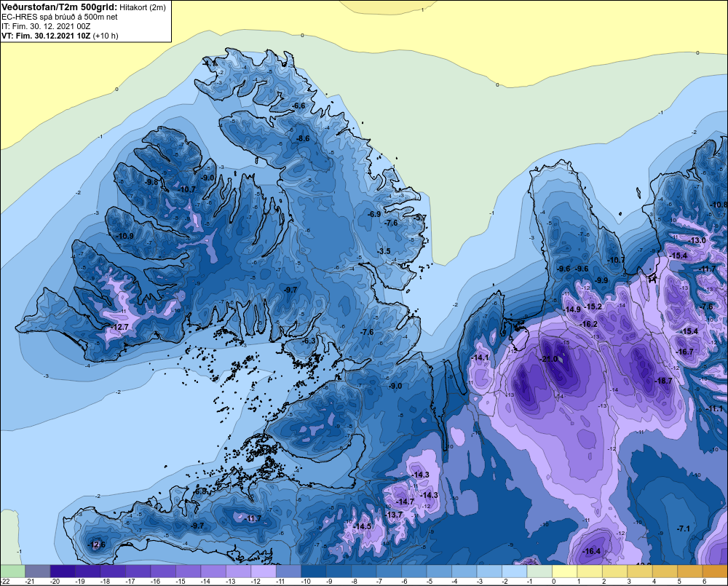Click the light blue -2 legend swatch

pos(514,571)
